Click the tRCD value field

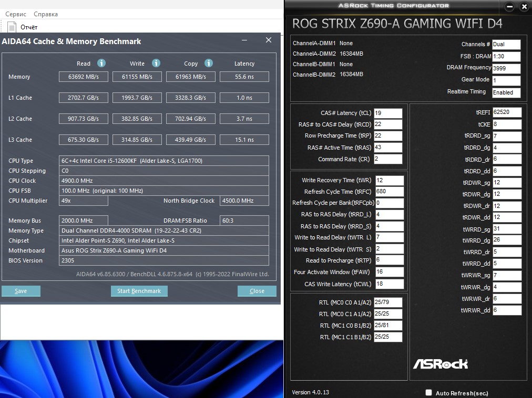tap(388, 124)
